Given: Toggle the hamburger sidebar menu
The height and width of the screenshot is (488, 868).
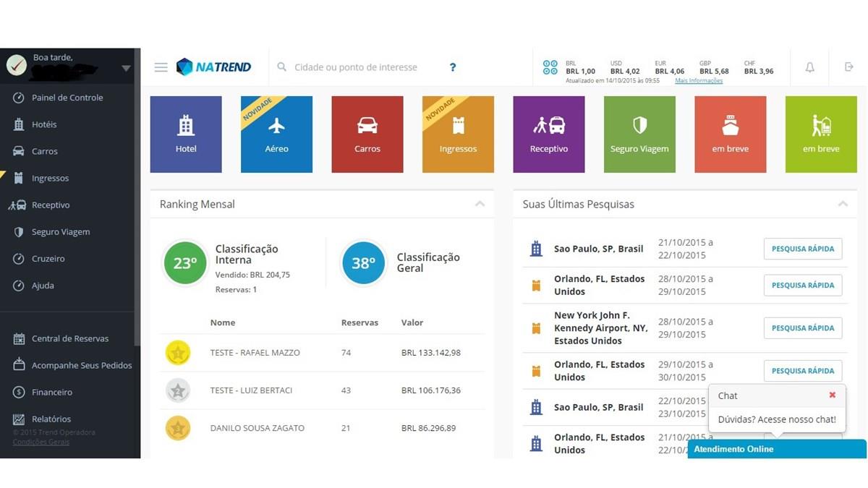Looking at the screenshot, I should tap(161, 67).
